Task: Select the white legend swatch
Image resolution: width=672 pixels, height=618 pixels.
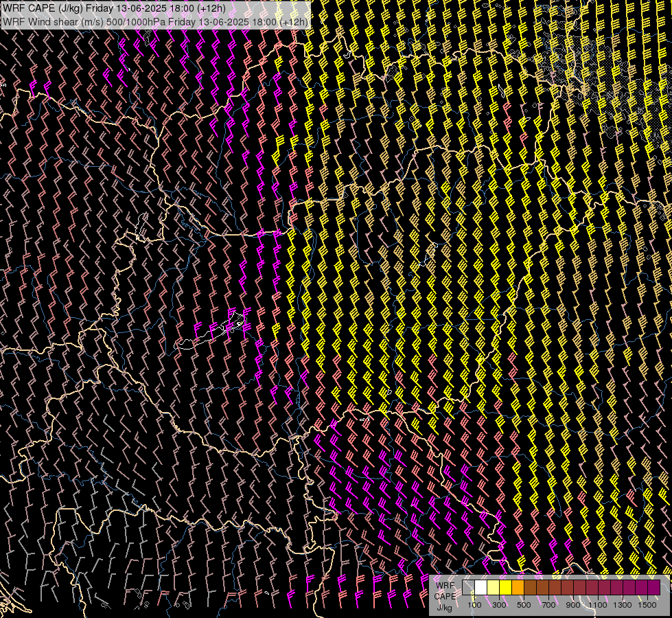Action: 481,587
